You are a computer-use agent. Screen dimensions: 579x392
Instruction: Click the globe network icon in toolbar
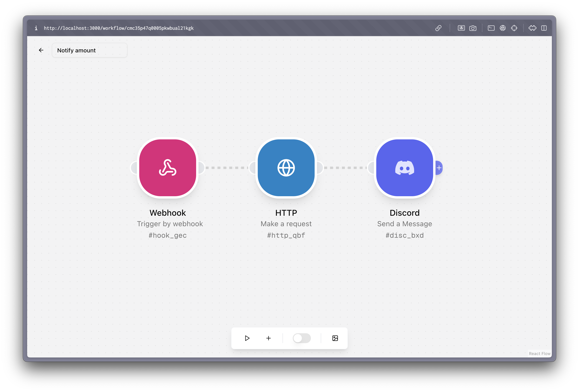tap(503, 28)
